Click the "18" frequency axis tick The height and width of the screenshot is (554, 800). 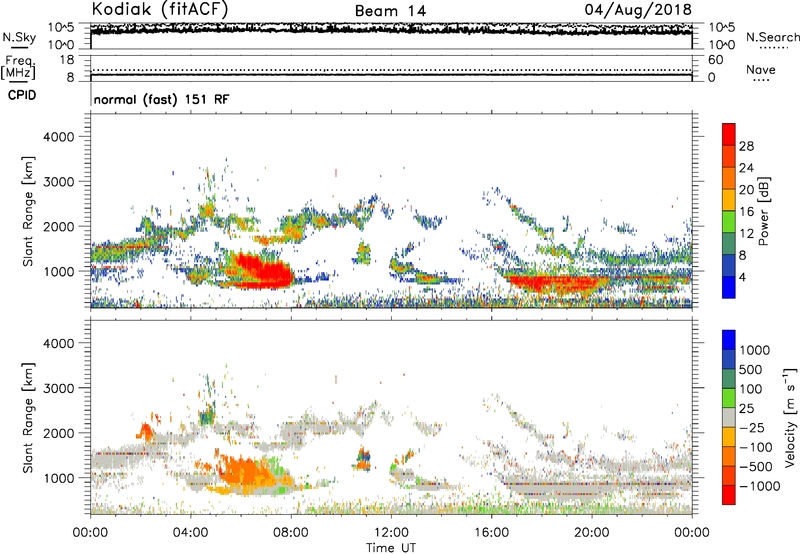point(67,60)
